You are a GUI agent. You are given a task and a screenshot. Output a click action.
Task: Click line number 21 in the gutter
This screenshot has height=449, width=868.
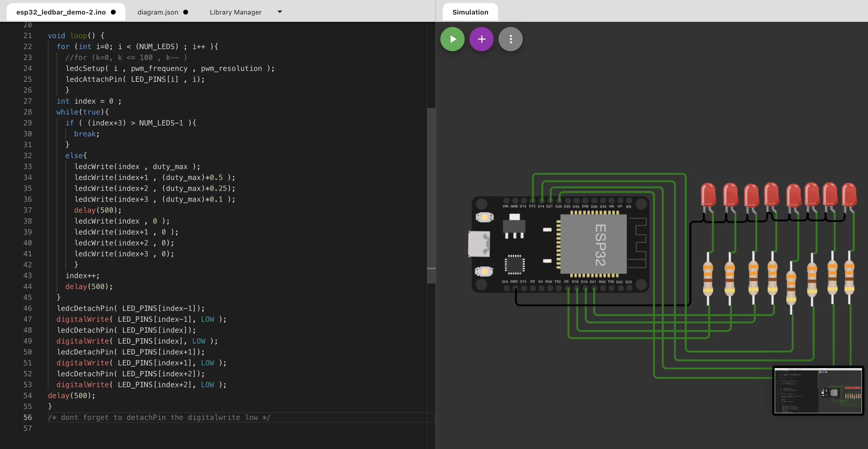[x=28, y=35]
